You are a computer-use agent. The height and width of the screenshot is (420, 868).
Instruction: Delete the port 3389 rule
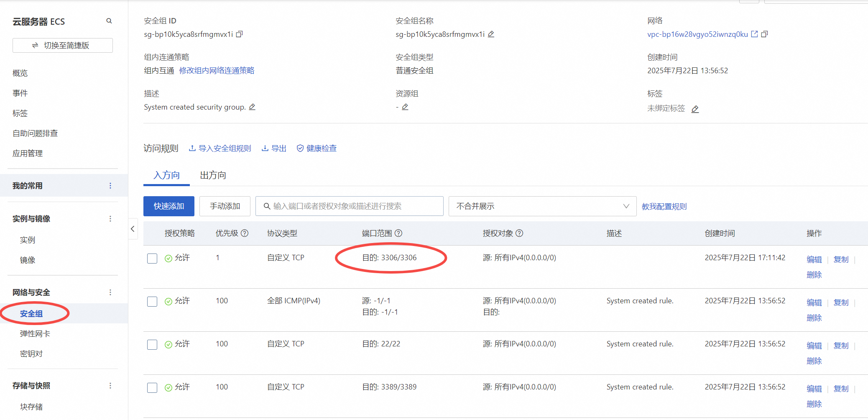point(814,404)
